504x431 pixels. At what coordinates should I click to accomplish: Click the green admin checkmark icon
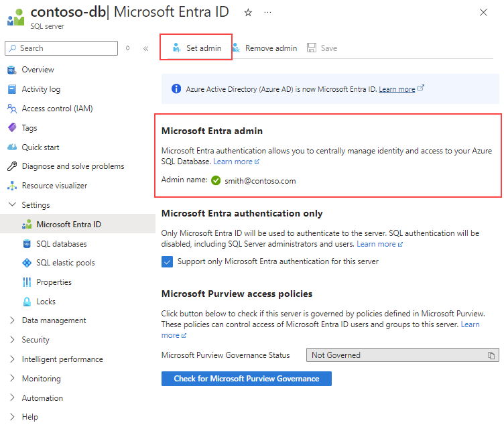click(x=216, y=180)
